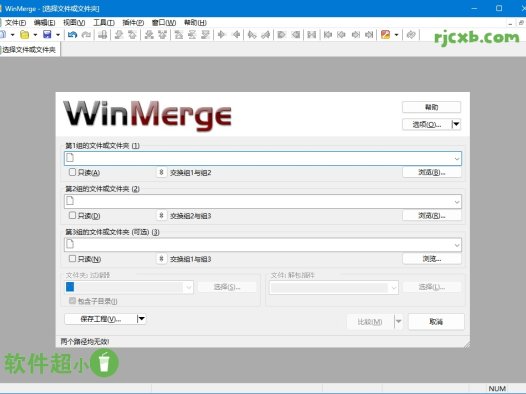Click the Next Difference toolbar icon
This screenshot has height=394, width=526.
click(x=119, y=35)
